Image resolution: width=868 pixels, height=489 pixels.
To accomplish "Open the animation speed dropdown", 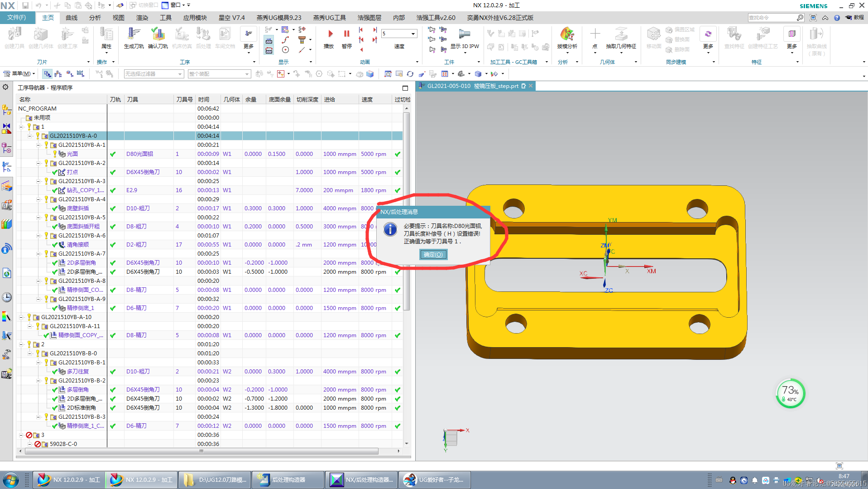I will (x=413, y=34).
